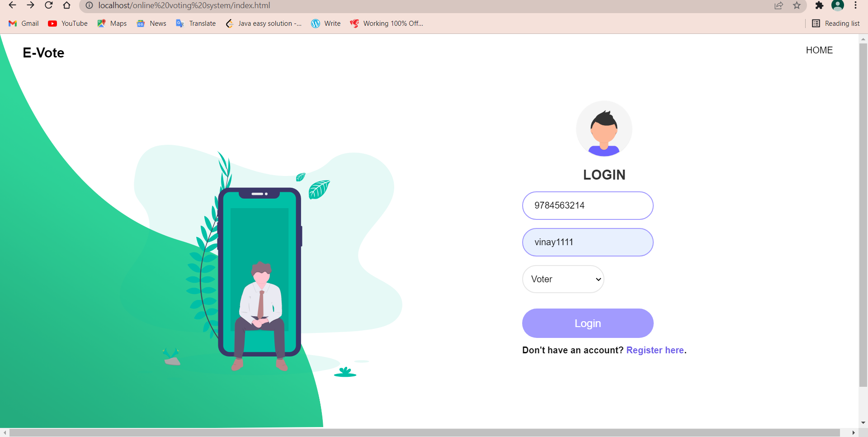Click the share icon in the address bar
Image resolution: width=868 pixels, height=437 pixels.
(779, 5)
